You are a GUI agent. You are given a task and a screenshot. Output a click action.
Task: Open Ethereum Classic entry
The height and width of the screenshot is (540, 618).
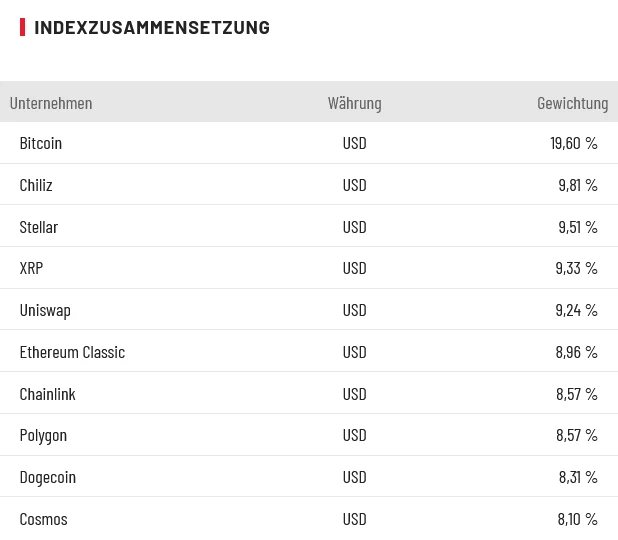click(72, 352)
